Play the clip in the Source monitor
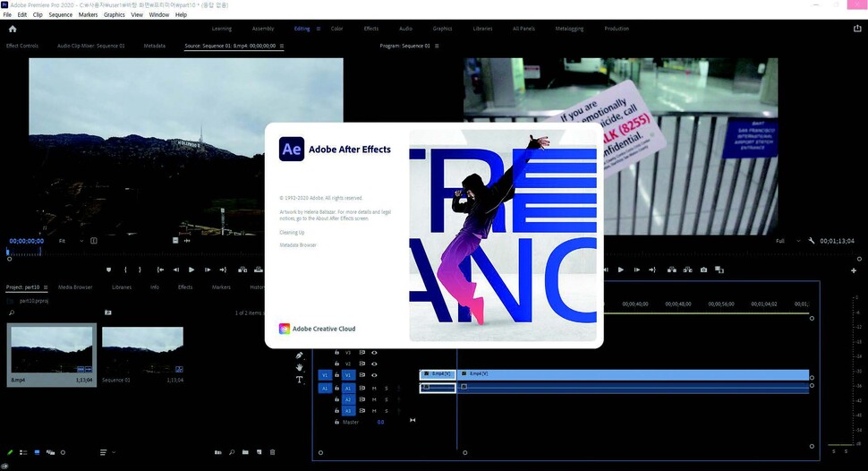Image resolution: width=868 pixels, height=471 pixels. click(191, 270)
